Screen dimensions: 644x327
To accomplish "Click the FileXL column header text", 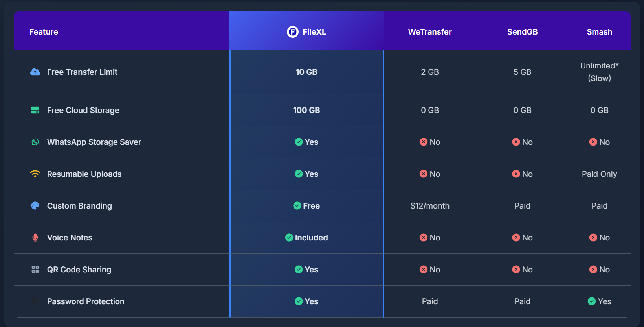I will (314, 32).
